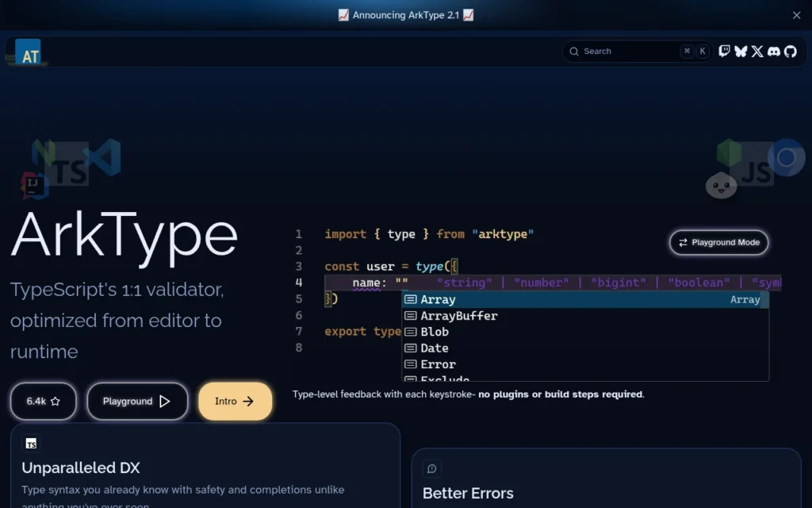Select Date autocomplete suggestion
The image size is (812, 508).
click(585, 348)
